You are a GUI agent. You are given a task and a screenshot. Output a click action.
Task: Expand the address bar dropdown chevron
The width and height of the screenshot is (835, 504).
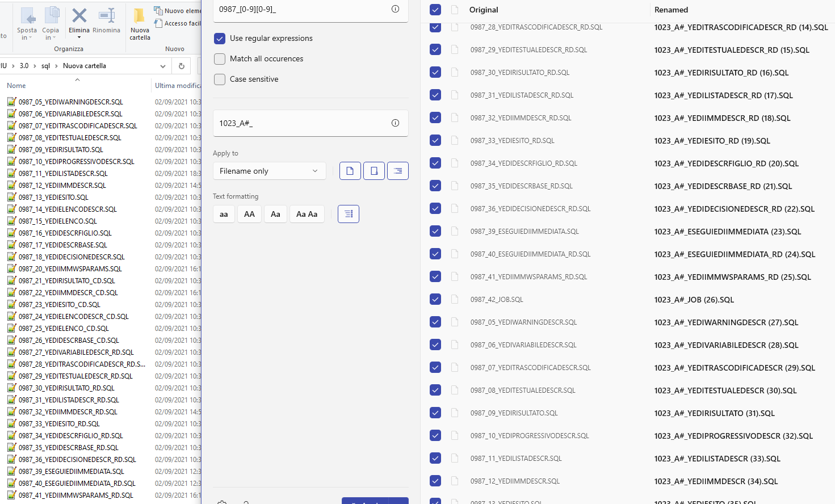tap(163, 66)
